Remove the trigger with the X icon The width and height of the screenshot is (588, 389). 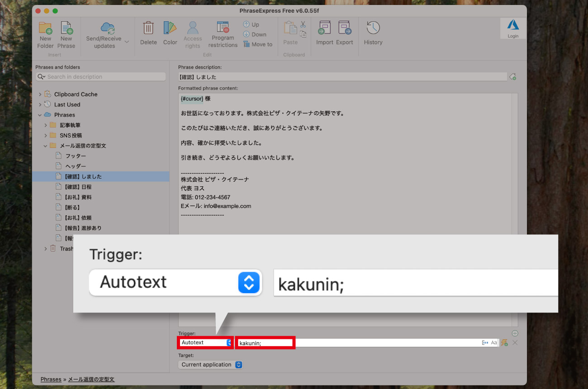515,343
